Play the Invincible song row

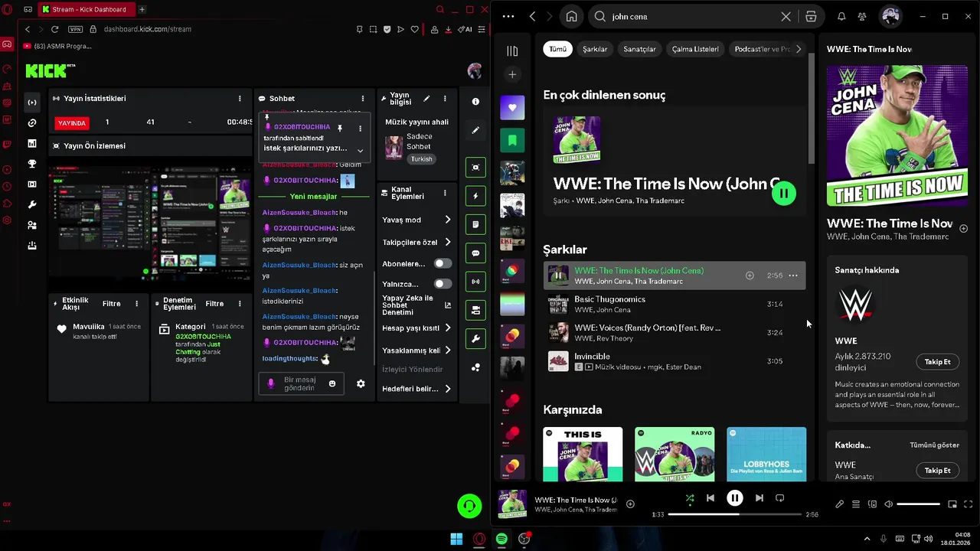(675, 361)
